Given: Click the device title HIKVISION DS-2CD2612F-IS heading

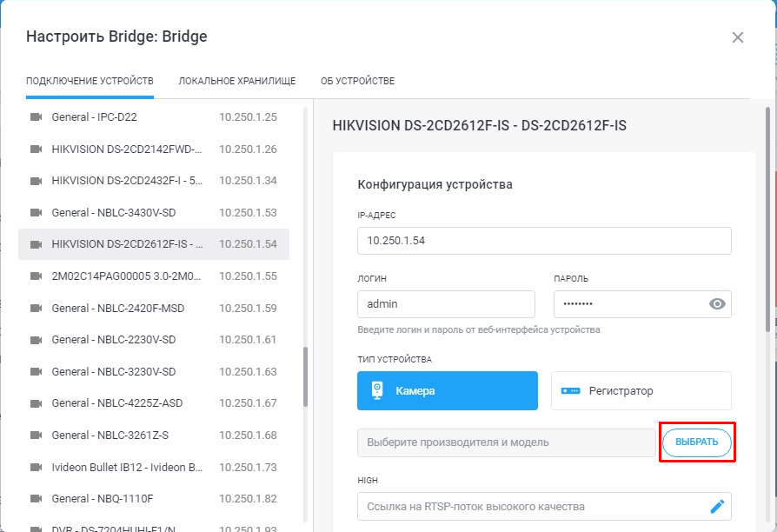Looking at the screenshot, I should coord(479,126).
